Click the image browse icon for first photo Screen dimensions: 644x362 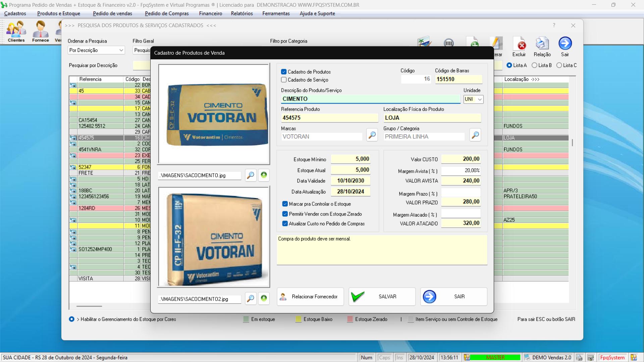pyautogui.click(x=250, y=175)
